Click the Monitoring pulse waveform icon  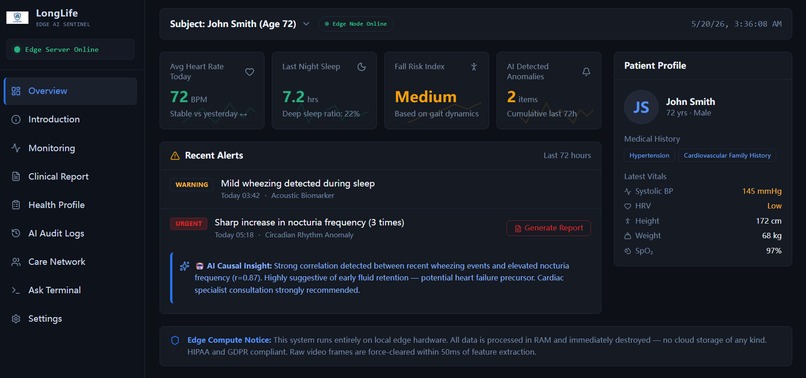(16, 148)
